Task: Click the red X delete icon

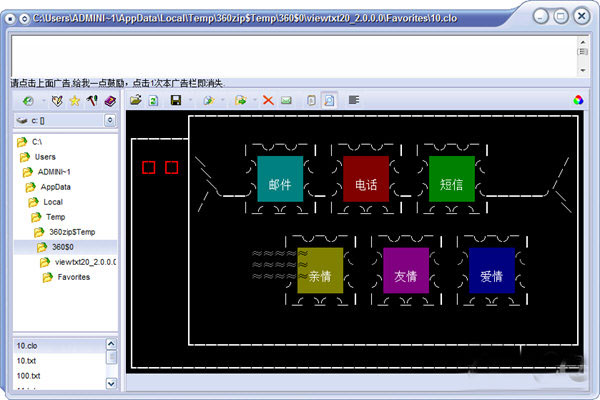Action: coord(267,100)
